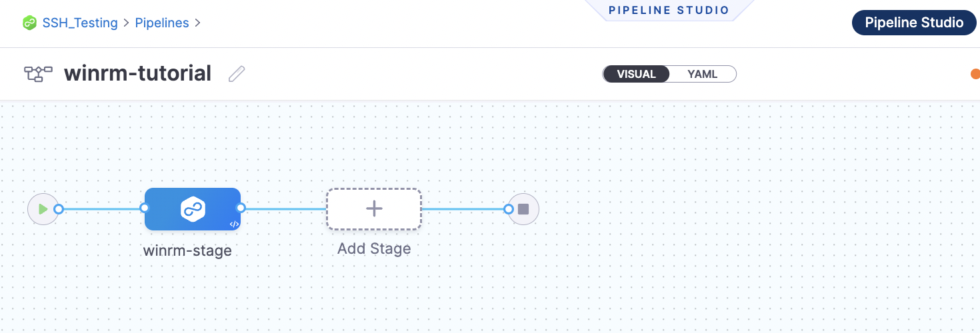Click the green SSH_Testing project icon
This screenshot has width=980, height=333.
[29, 23]
